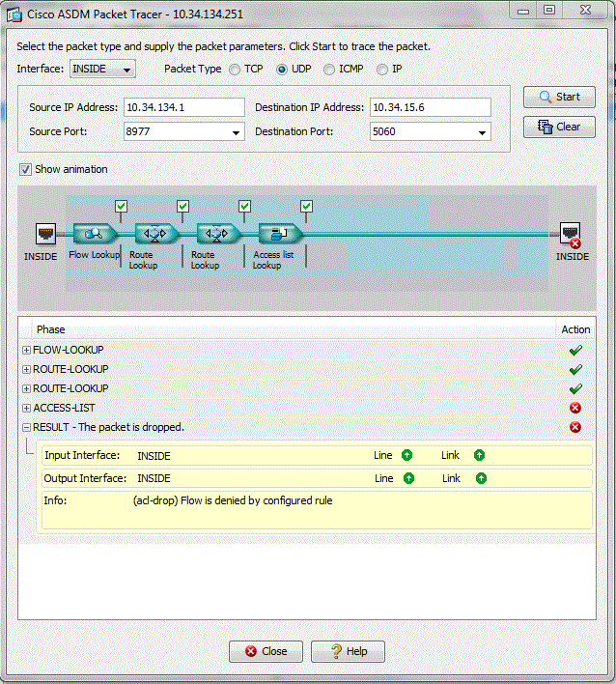
Task: Click the Action column header
Action: (x=575, y=329)
